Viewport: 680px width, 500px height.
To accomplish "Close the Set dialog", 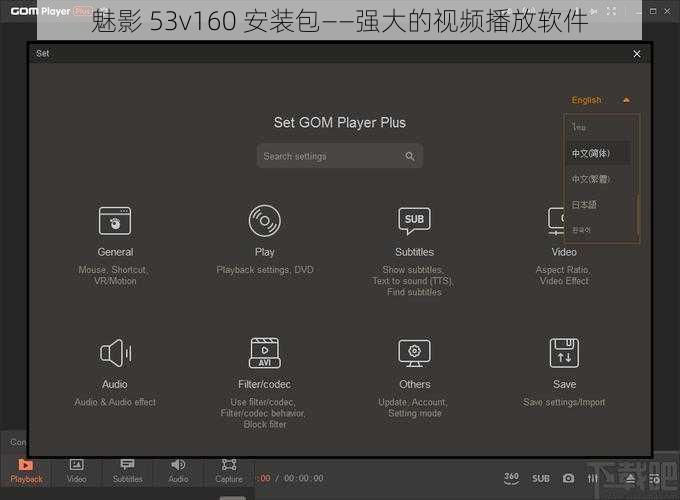I will pos(637,54).
